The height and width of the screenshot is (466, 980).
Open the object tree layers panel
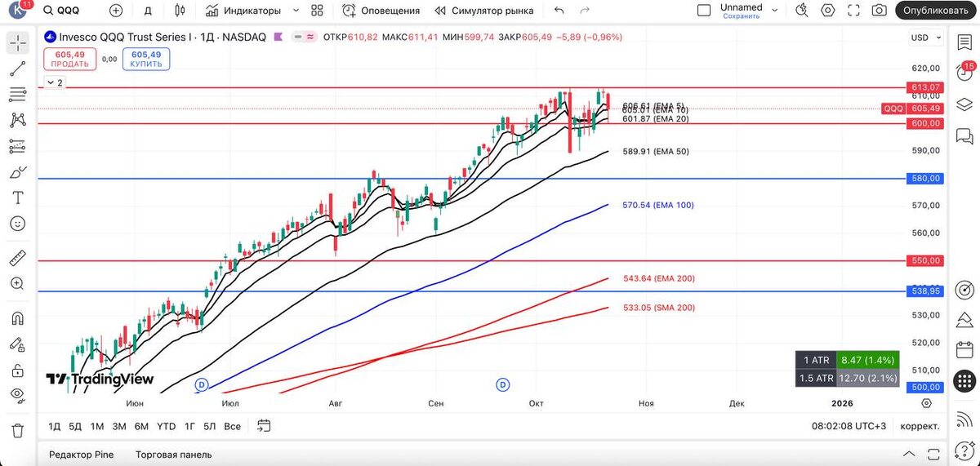click(x=965, y=103)
